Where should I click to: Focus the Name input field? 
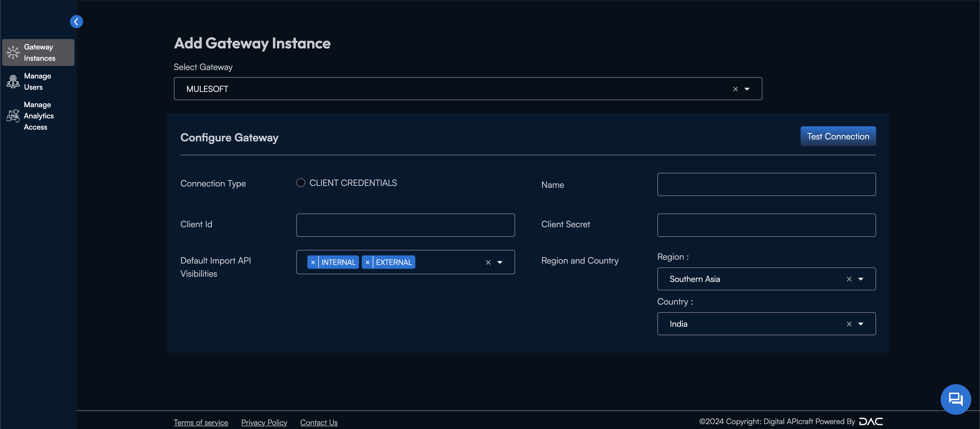pos(766,185)
